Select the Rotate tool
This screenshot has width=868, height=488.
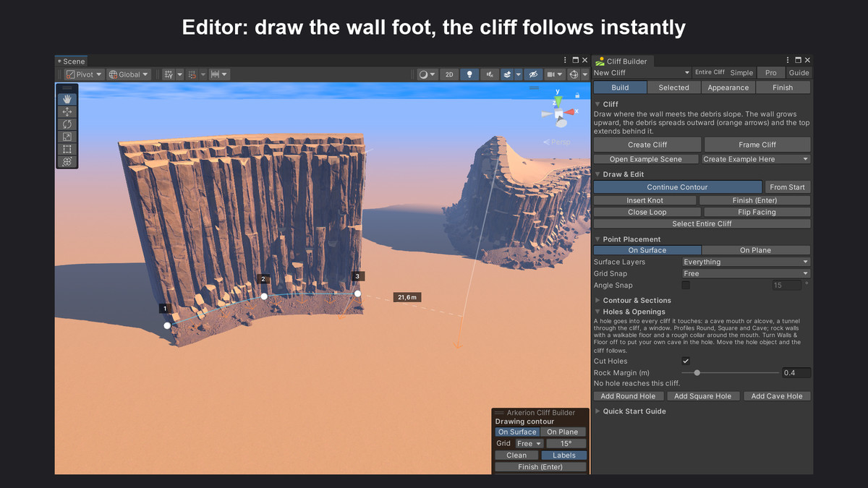click(67, 124)
